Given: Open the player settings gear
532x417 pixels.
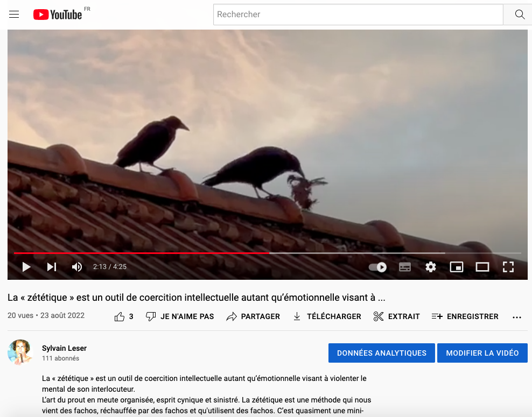Looking at the screenshot, I should [x=431, y=267].
